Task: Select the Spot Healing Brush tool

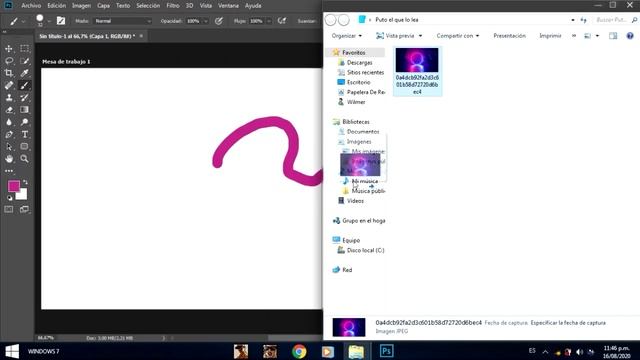Action: (x=9, y=85)
